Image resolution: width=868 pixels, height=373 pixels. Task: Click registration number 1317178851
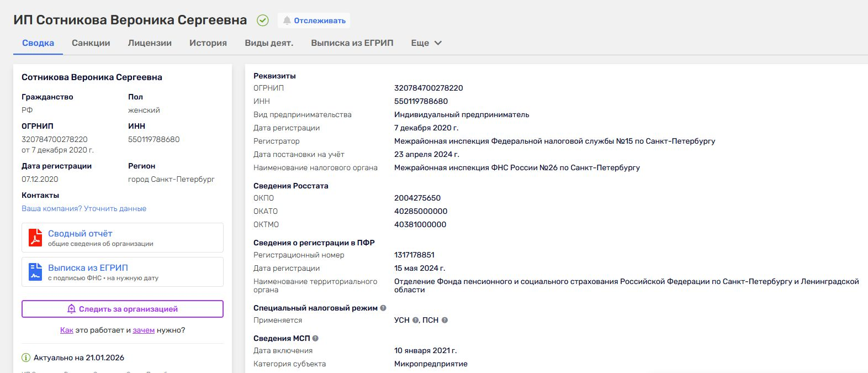(x=414, y=255)
